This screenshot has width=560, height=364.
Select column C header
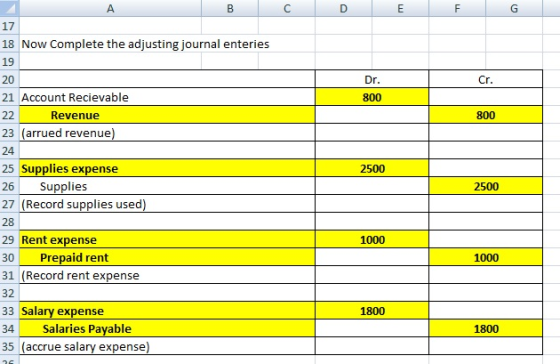(287, 8)
